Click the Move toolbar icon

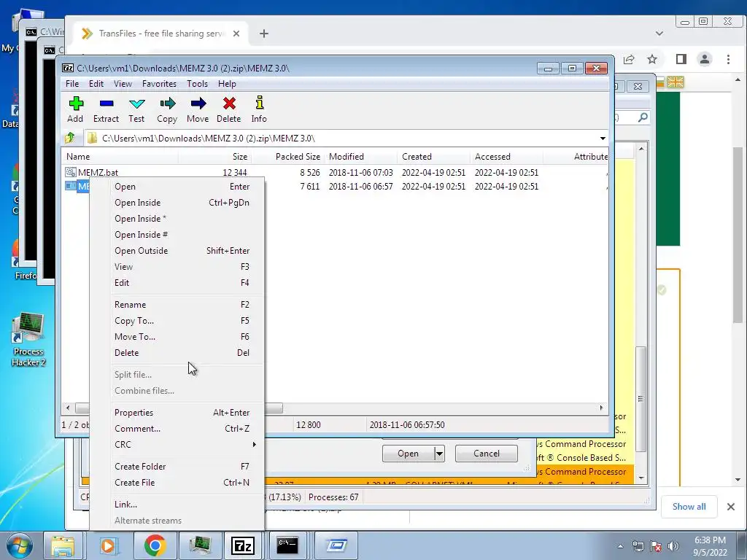[198, 104]
